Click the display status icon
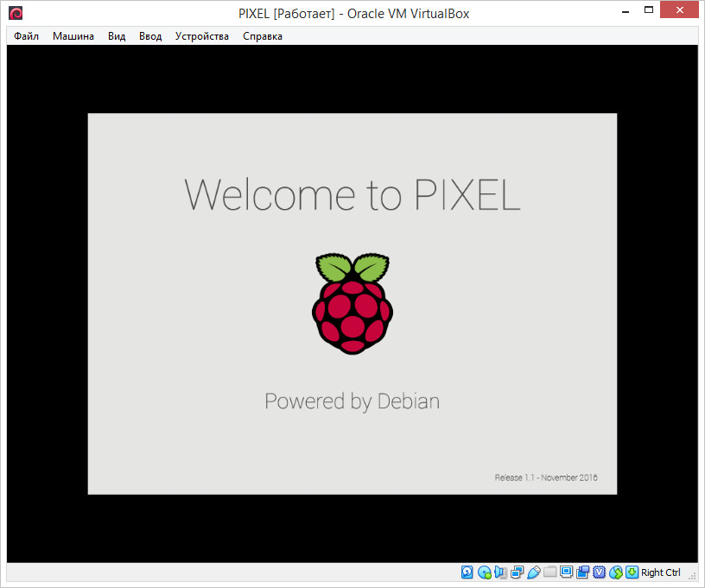Screen dimensions: 705x588 point(566,572)
